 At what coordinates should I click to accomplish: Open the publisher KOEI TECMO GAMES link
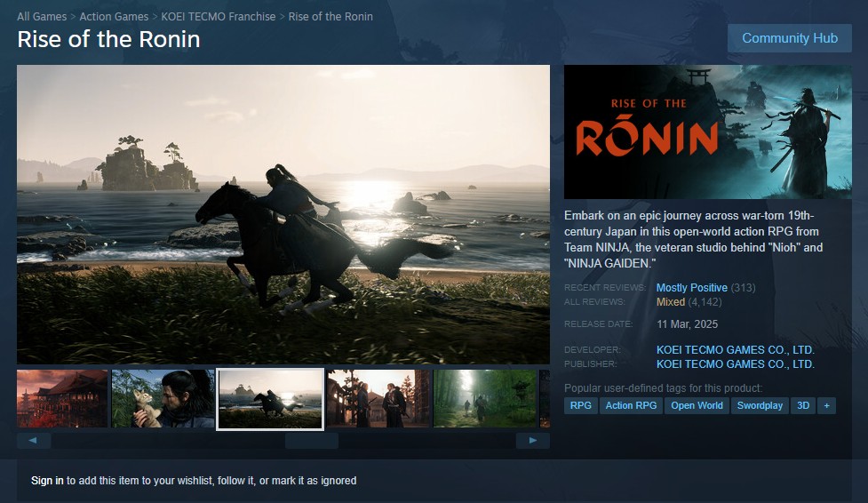pos(735,364)
